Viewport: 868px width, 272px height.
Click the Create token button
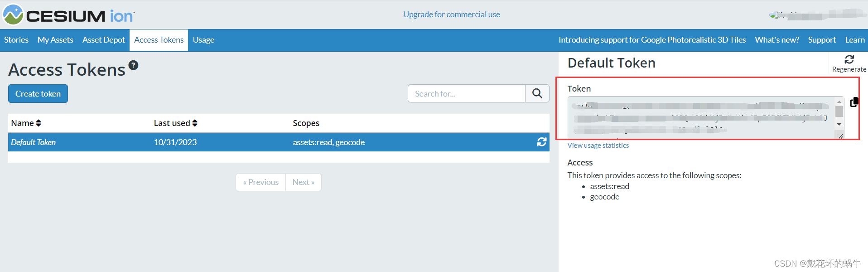click(38, 93)
